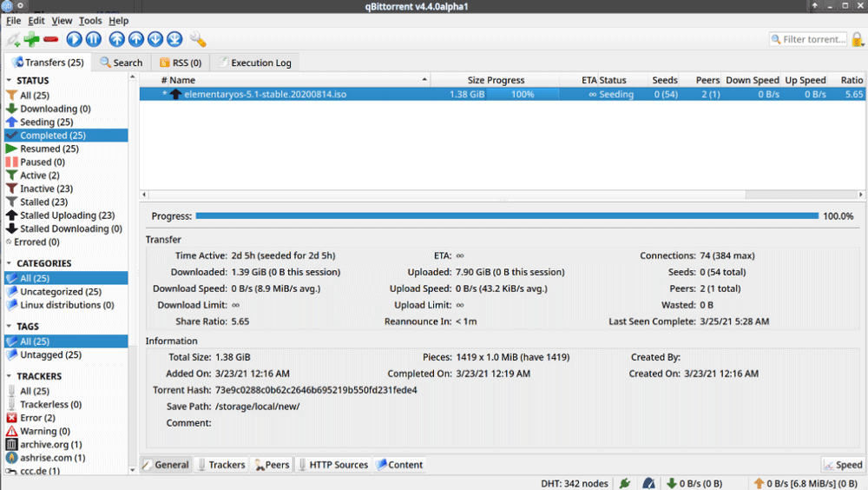Click the sidebar scroll down arrow
This screenshot has height=490, width=868.
click(132, 470)
